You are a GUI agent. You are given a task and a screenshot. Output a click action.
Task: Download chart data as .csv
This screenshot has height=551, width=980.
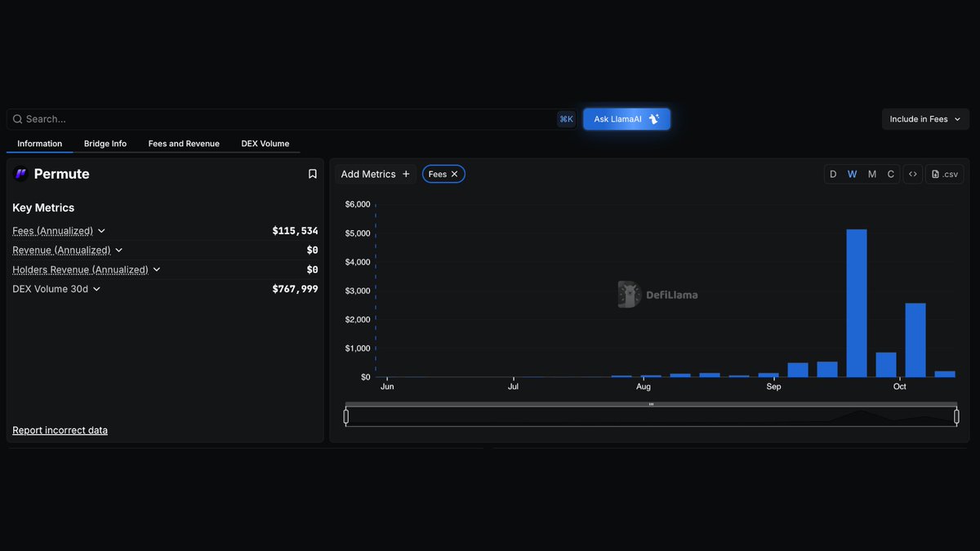945,174
